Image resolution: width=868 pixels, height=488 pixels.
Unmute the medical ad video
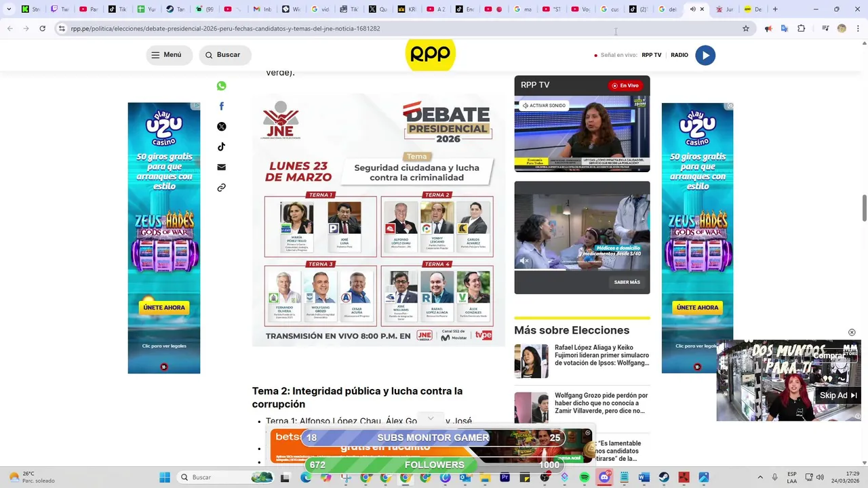(x=524, y=261)
